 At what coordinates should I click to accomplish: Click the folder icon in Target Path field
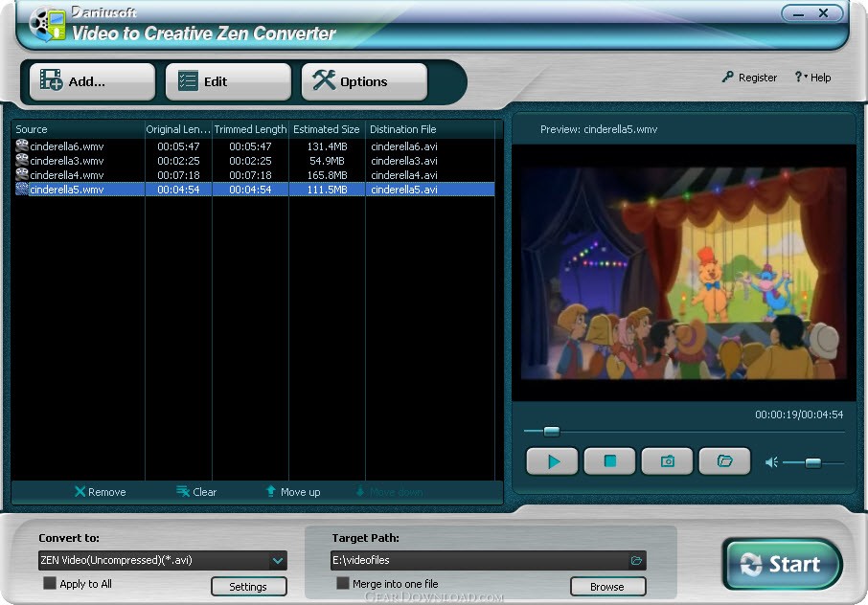click(636, 561)
